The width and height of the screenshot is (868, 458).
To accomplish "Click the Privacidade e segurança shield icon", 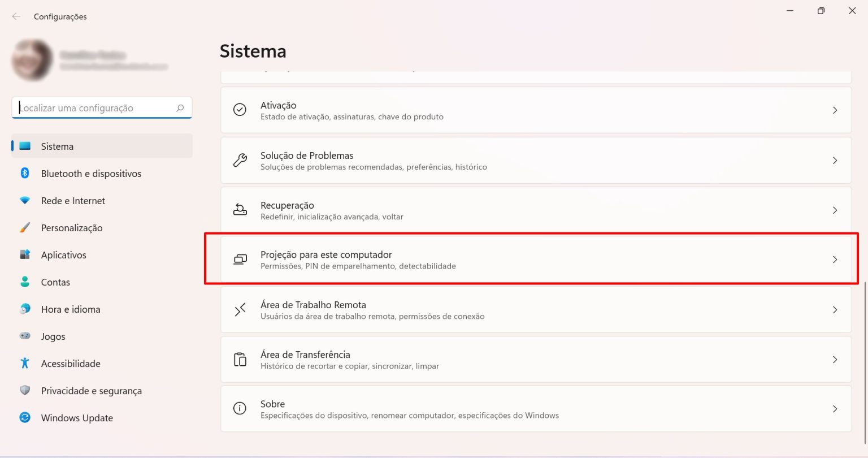I will pos(25,390).
